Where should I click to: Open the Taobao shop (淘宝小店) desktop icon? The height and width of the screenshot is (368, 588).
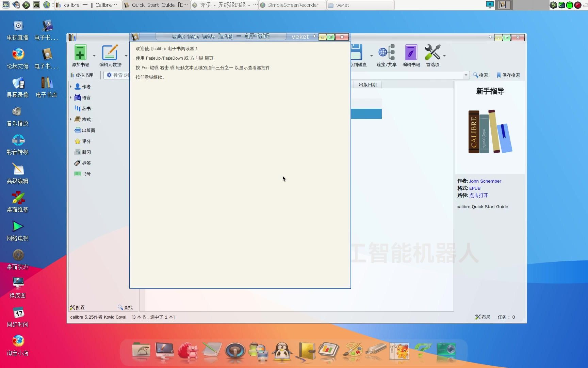[x=18, y=346]
